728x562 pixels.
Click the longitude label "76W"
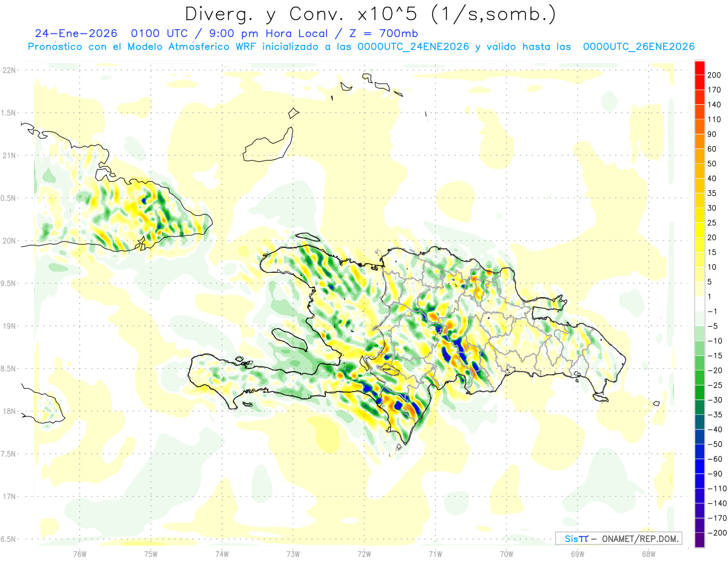click(x=79, y=554)
